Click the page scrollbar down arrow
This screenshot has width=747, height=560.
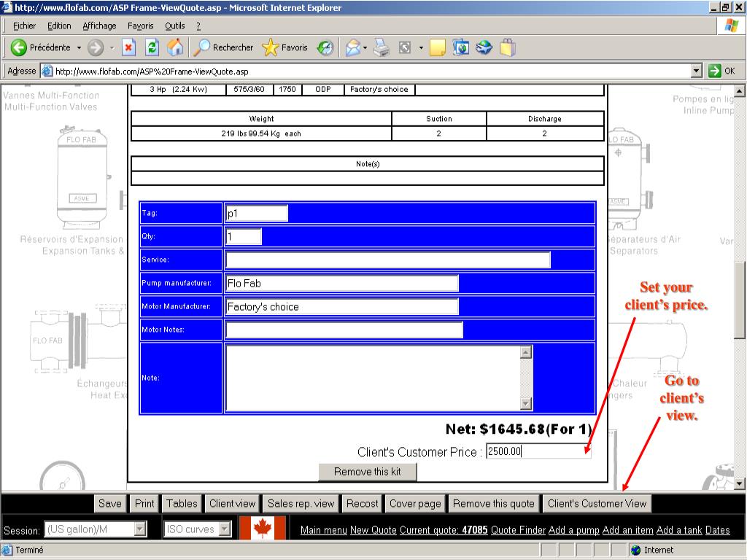pyautogui.click(x=740, y=484)
